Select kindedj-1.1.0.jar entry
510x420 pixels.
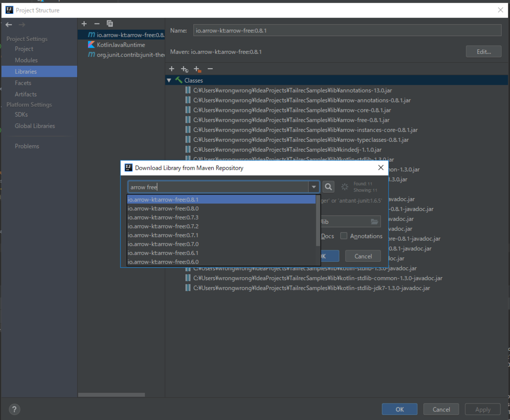pos(287,149)
